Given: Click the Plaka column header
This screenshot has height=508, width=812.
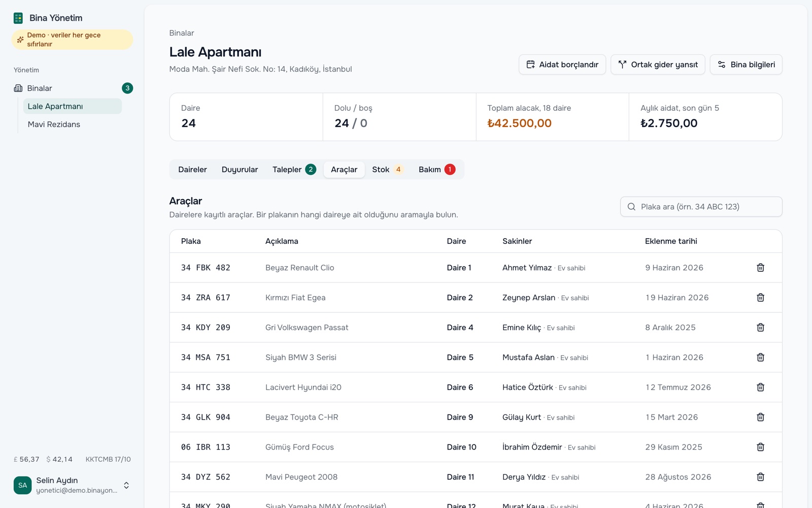Looking at the screenshot, I should (x=191, y=241).
